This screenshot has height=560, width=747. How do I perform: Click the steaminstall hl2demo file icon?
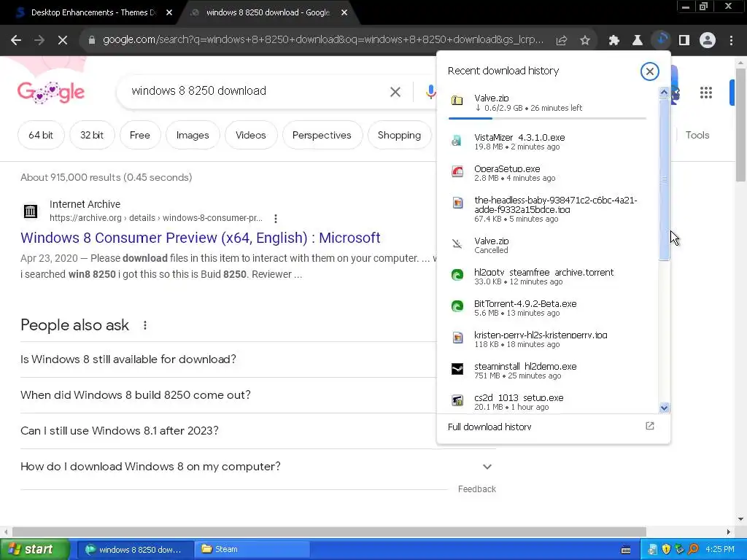[x=457, y=369]
